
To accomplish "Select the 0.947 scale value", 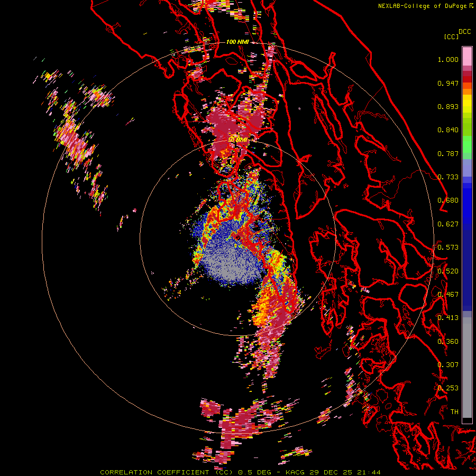I will [448, 83].
